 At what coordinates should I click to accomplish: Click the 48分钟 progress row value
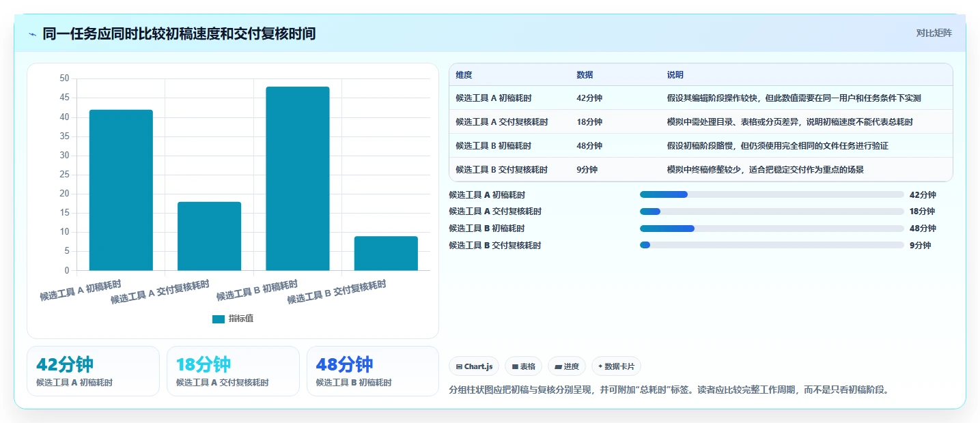(x=923, y=229)
